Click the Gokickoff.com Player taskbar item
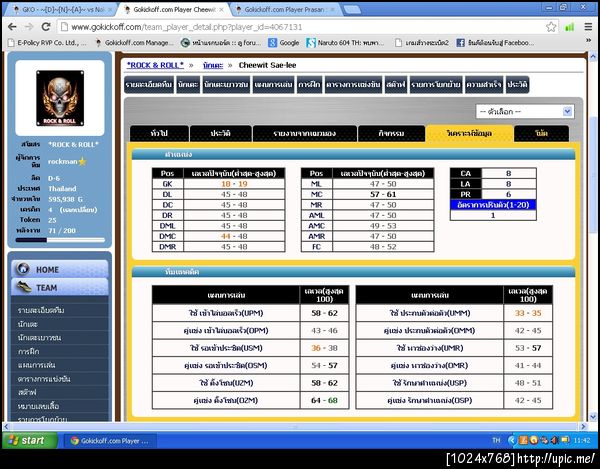 [x=109, y=441]
